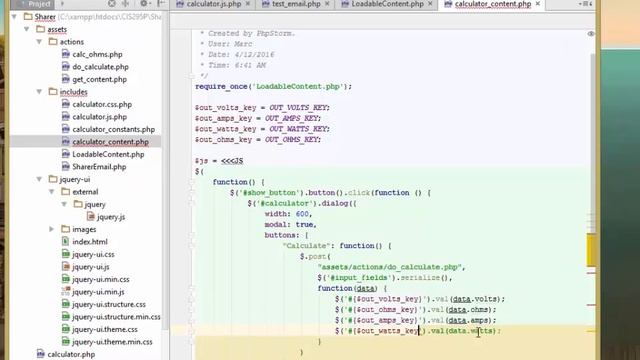Click '#input_fields' selector in the code
The height and width of the screenshot is (360, 640).
point(358,278)
